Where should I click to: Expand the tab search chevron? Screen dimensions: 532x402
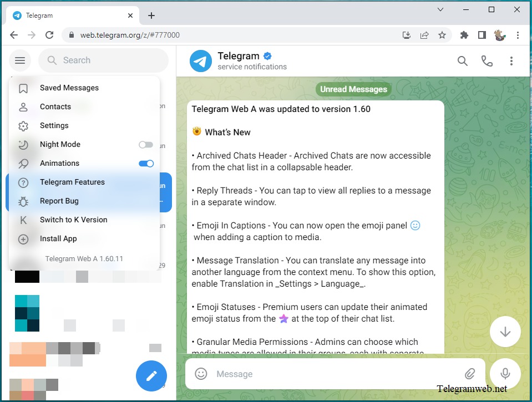tap(440, 9)
